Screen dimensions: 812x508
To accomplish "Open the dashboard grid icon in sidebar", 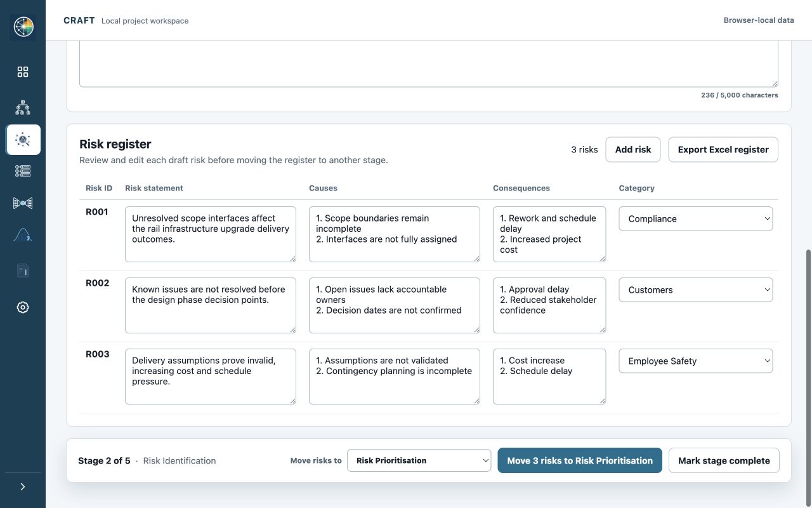I will [23, 72].
